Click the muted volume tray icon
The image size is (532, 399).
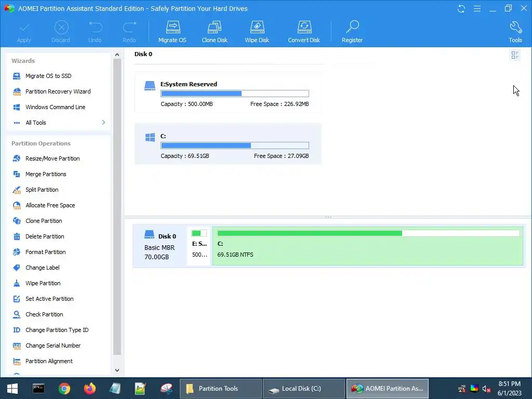pyautogui.click(x=486, y=389)
